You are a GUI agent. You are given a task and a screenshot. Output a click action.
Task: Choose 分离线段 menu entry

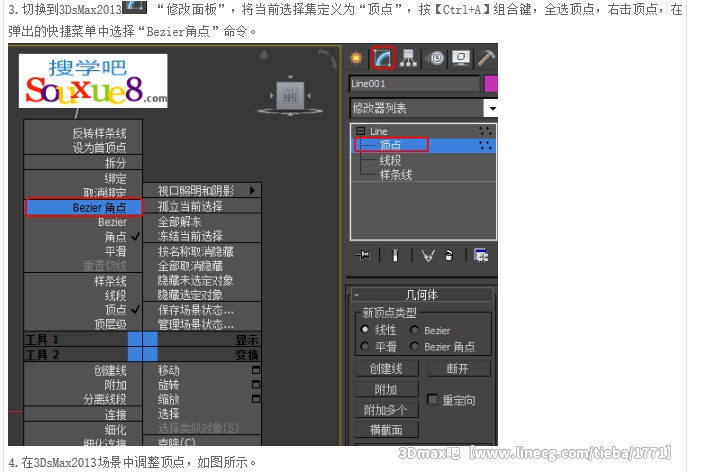tap(105, 399)
